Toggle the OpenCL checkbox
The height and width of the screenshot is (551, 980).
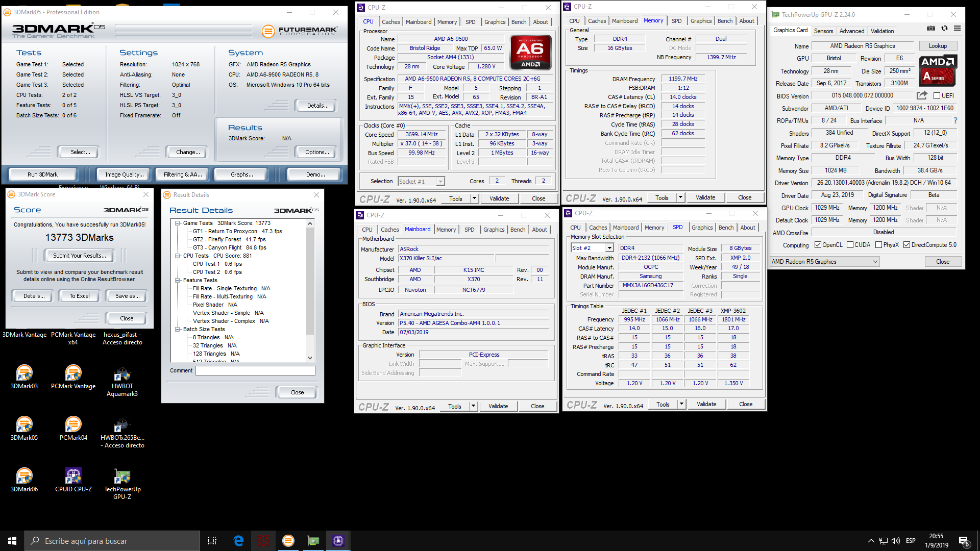click(x=818, y=245)
